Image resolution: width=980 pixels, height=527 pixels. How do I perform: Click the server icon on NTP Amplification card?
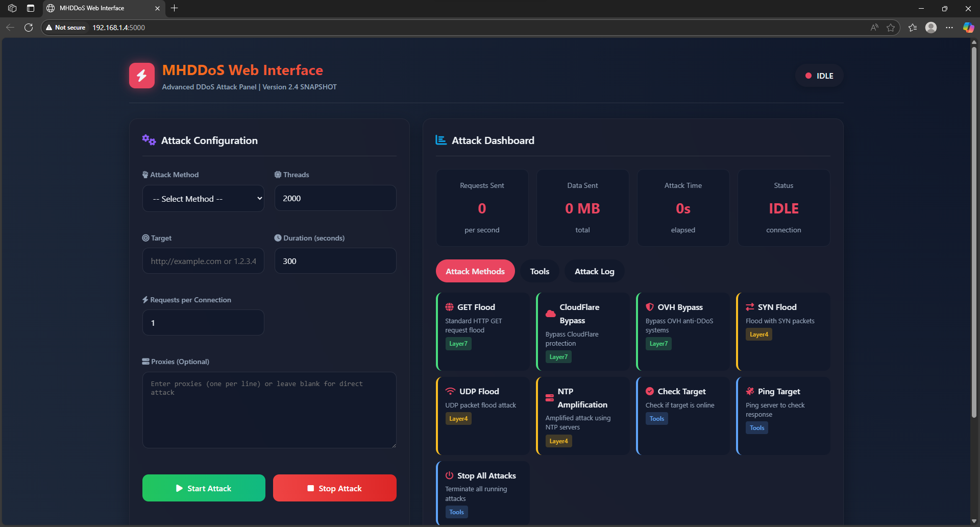[x=550, y=398]
